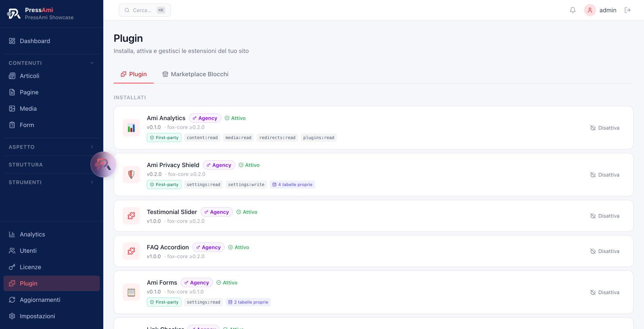Click the logout arrow icon beside admin

(628, 10)
